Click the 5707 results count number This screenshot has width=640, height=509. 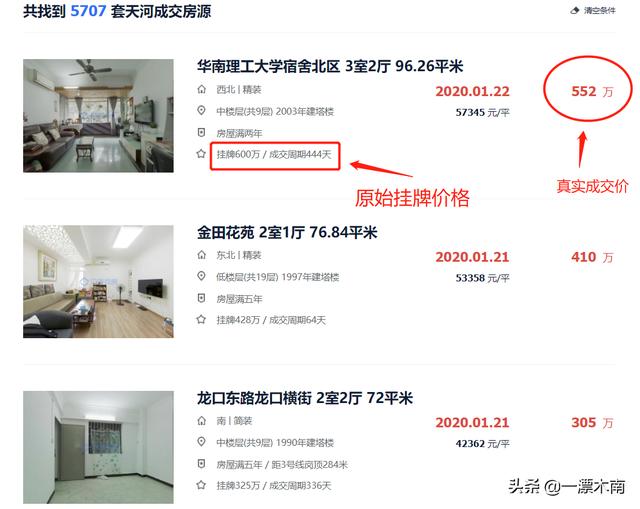[x=88, y=11]
